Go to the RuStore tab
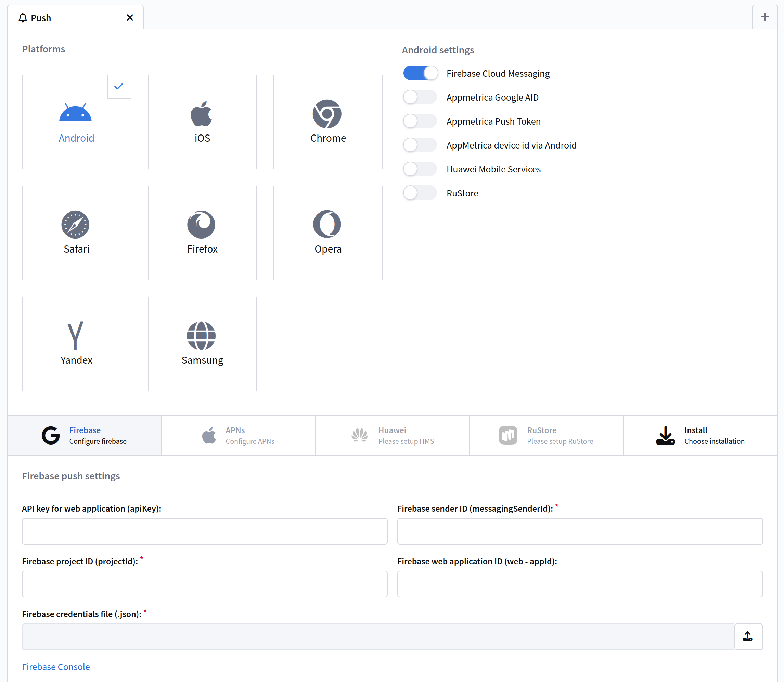 (x=546, y=436)
